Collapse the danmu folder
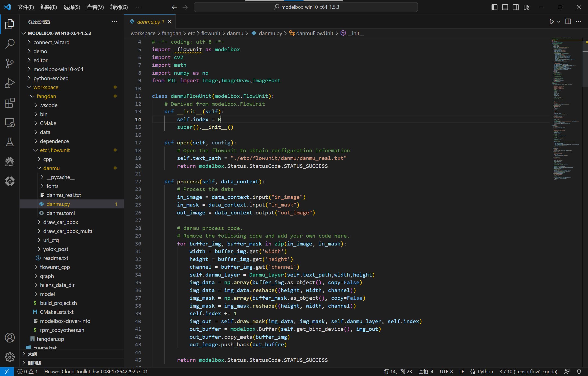Image resolution: width=588 pixels, height=376 pixels. point(51,168)
